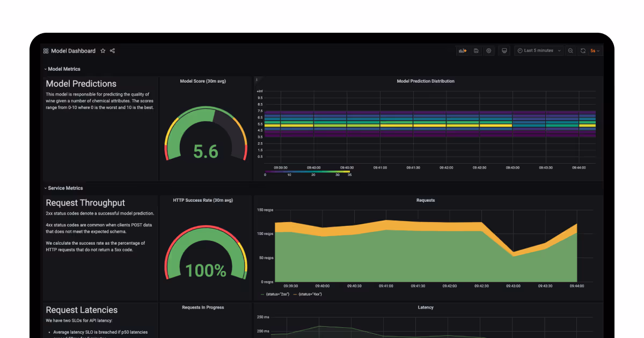Open dashboard settings
Viewport: 644px width, 338px height.
tap(489, 50)
